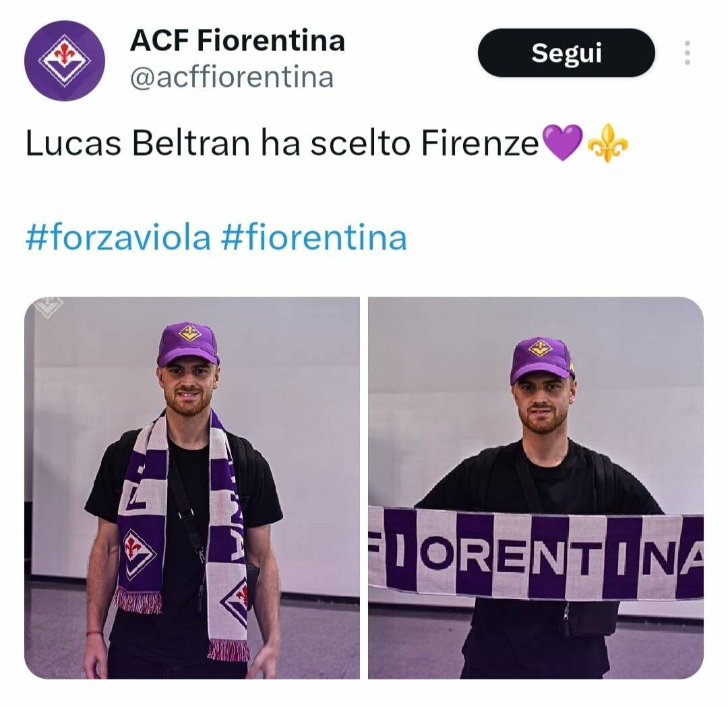Image resolution: width=728 pixels, height=707 pixels.
Task: Open the left photo of the scarf around his neck
Action: (x=191, y=488)
